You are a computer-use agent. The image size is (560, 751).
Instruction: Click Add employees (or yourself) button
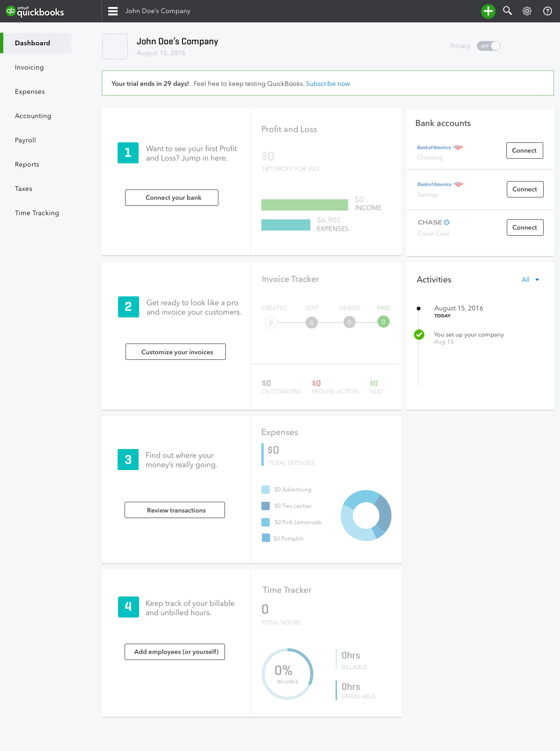point(175,652)
